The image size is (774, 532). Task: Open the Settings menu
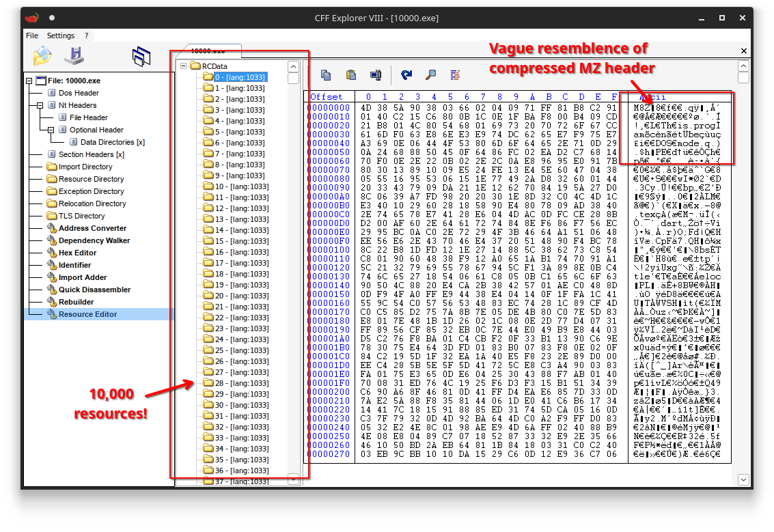click(x=61, y=36)
